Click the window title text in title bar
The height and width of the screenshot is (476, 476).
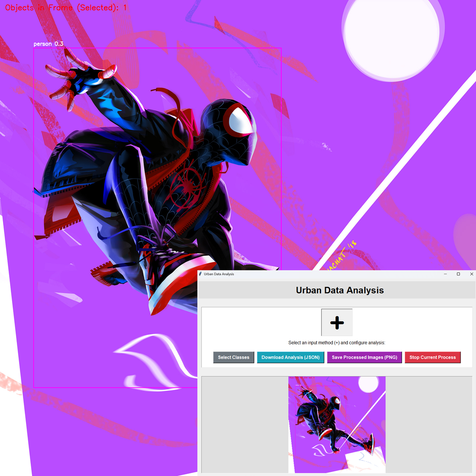219,274
